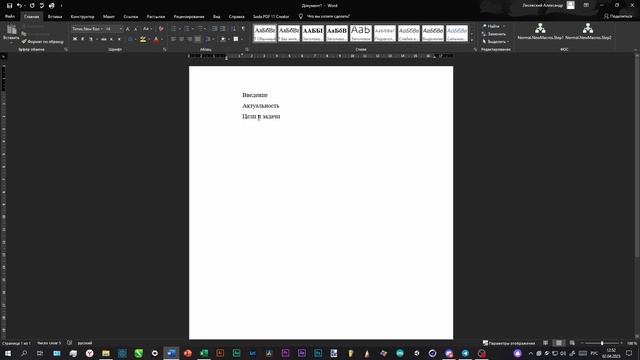
Task: Increase font size with the large A icon
Action: point(128,29)
